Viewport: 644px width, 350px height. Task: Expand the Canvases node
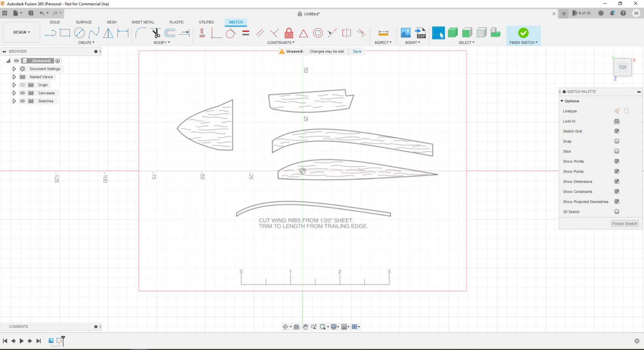coord(14,93)
